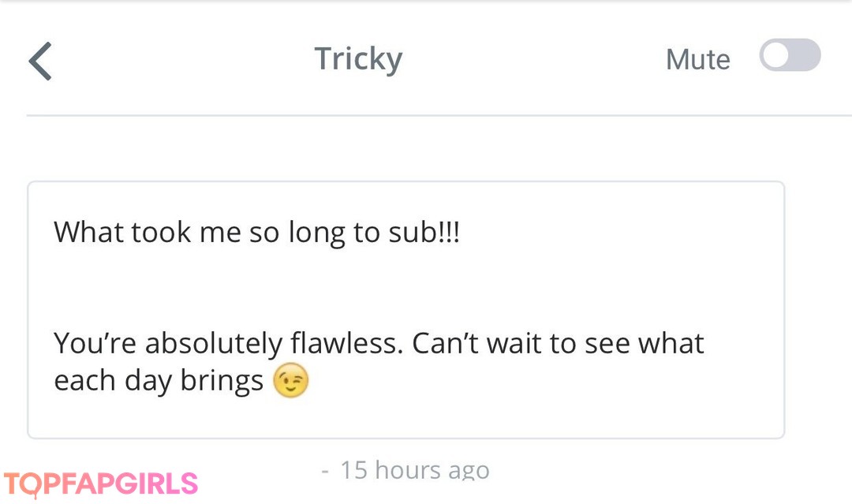Click the pink TOPFAPGIRLS watermark logo
This screenshot has width=852, height=504.
coord(100,483)
